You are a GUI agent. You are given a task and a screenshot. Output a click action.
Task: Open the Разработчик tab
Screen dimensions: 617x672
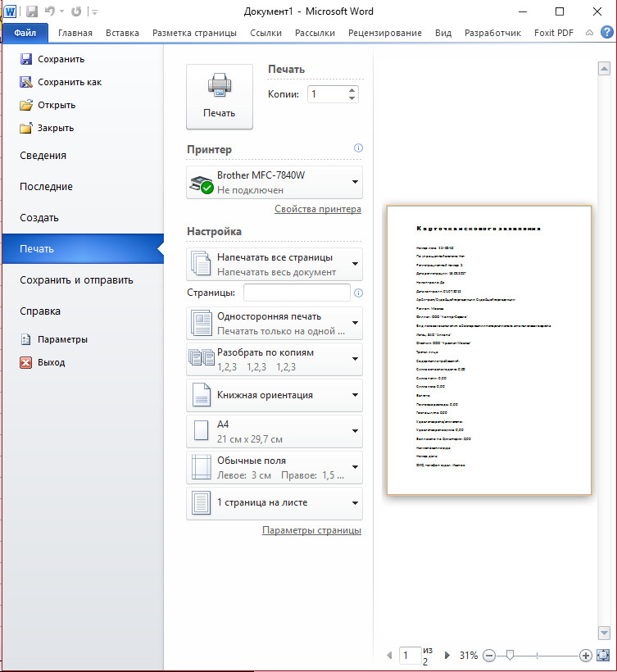492,33
